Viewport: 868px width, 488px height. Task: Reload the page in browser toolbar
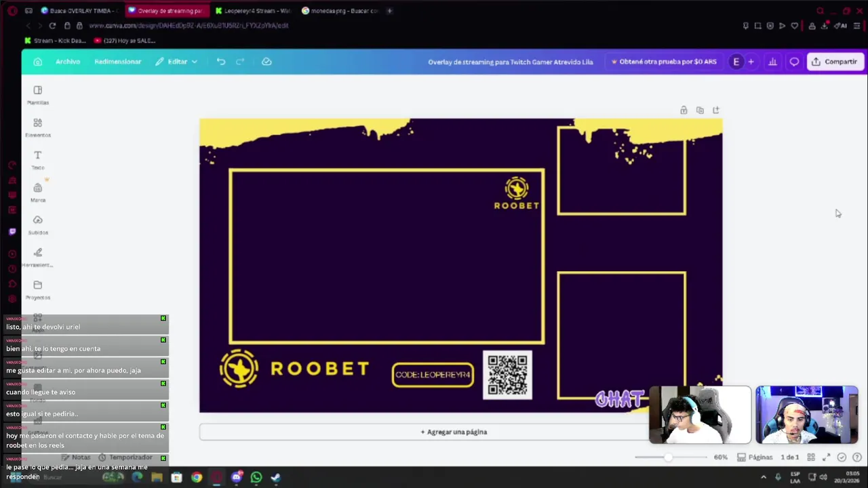(52, 26)
